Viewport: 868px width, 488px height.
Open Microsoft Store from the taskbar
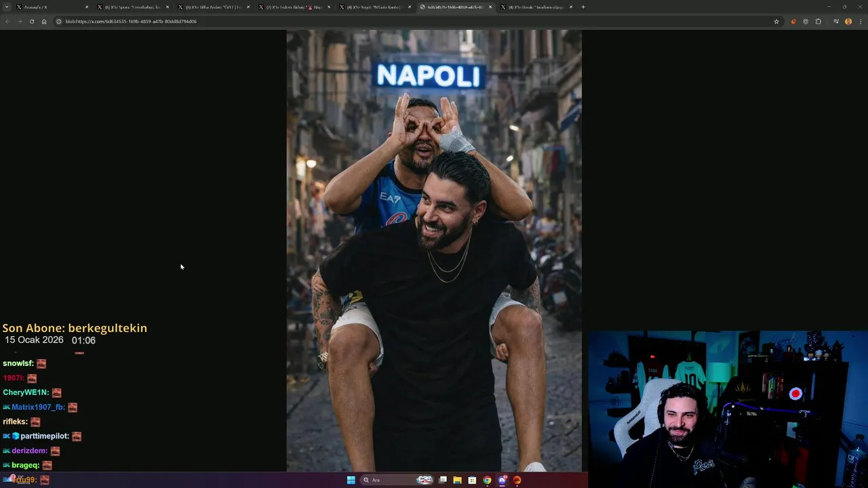click(x=472, y=480)
